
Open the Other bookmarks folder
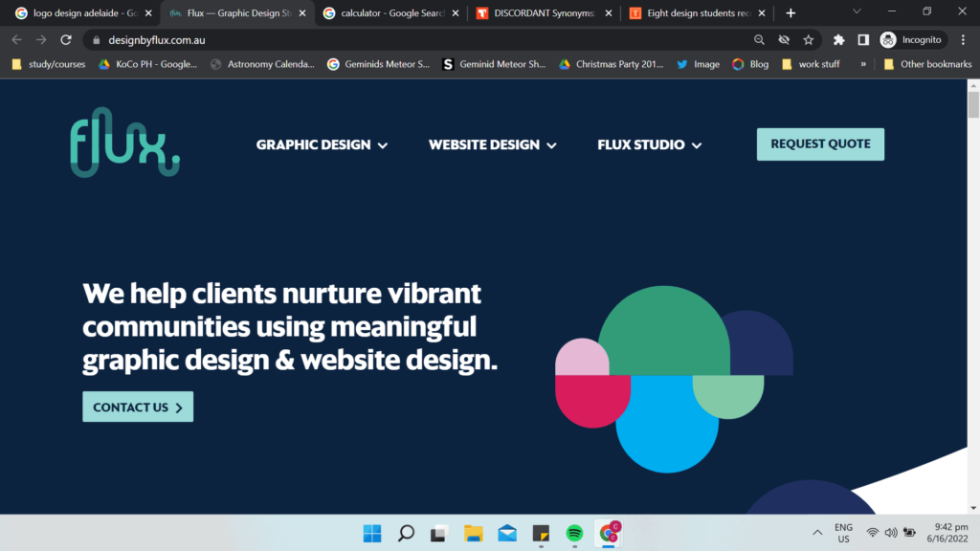tap(928, 64)
